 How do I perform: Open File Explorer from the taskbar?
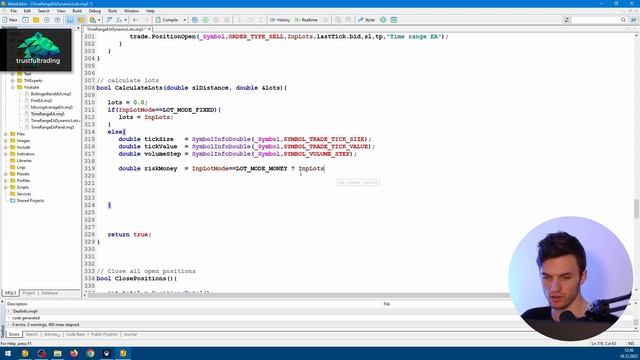pyautogui.click(x=58, y=353)
